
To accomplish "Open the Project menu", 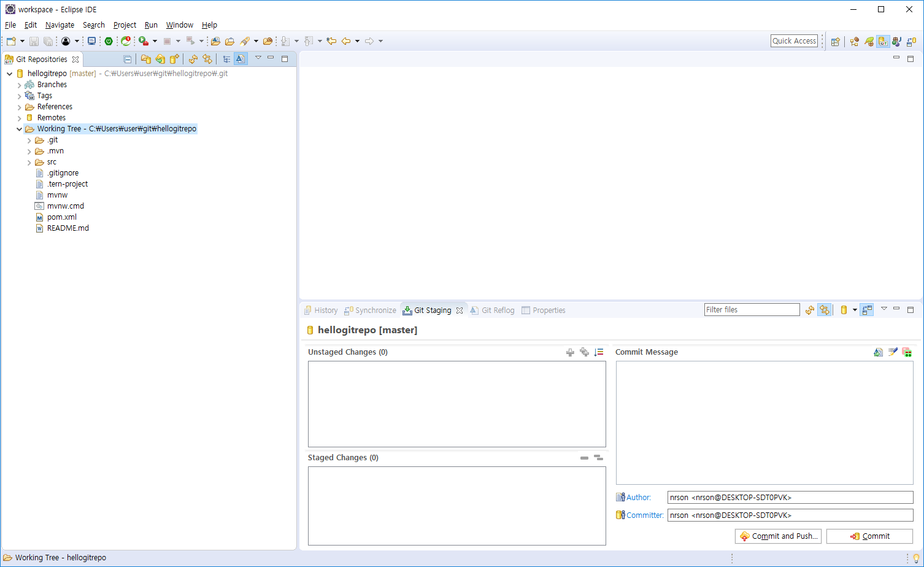I will click(x=125, y=25).
